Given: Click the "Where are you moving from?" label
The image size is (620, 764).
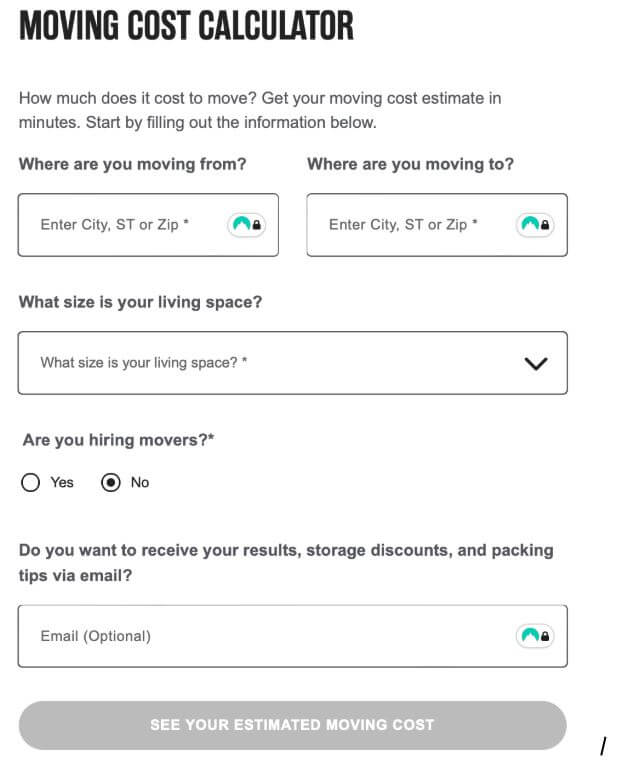Looking at the screenshot, I should click(x=132, y=164).
